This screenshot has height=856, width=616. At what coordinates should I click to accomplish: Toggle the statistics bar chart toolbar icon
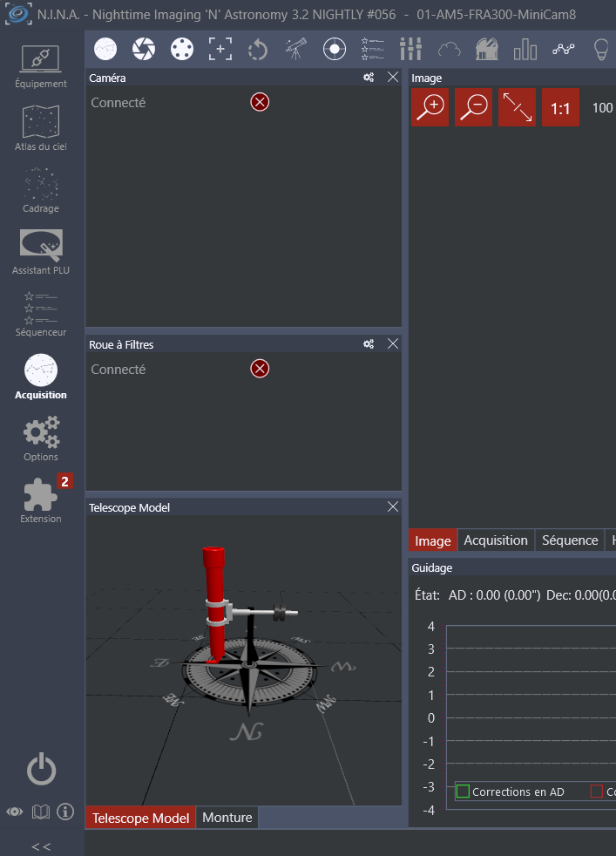click(x=525, y=49)
